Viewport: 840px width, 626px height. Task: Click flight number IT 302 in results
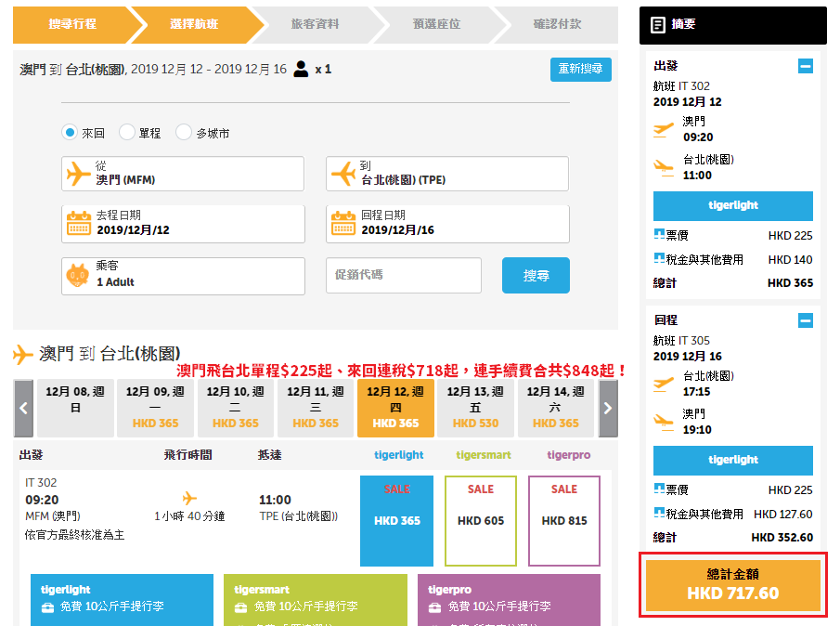[41, 483]
